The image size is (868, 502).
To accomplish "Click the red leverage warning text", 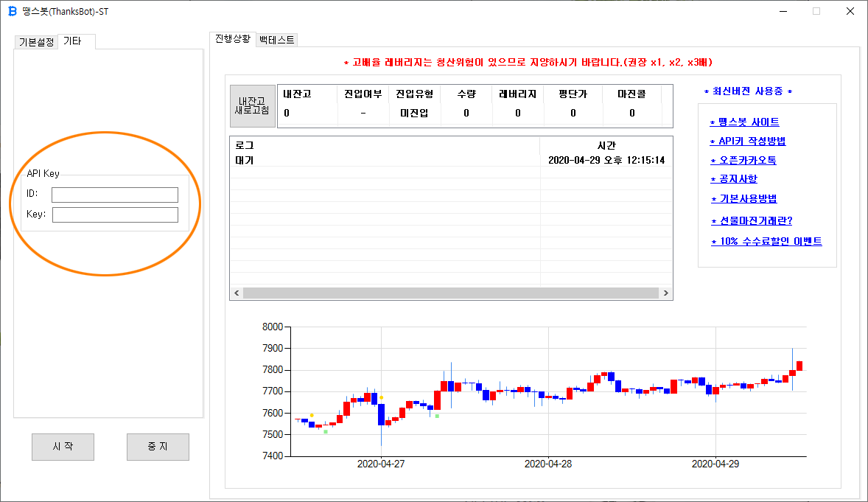I will [528, 63].
